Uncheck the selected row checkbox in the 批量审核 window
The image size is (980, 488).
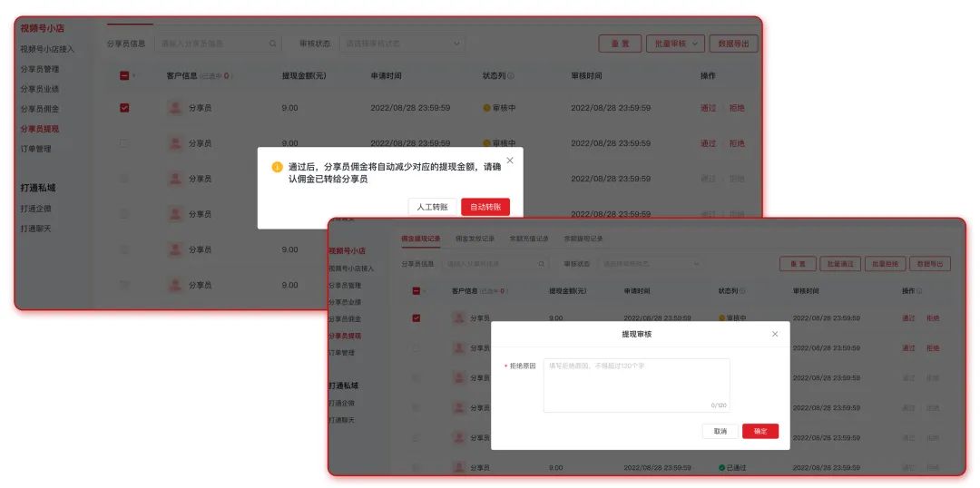pos(124,108)
